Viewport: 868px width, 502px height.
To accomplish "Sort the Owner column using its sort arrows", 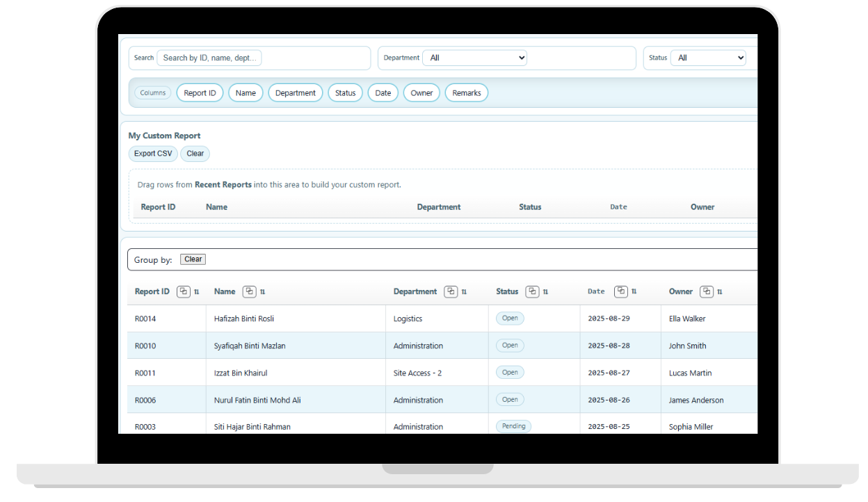I will coord(720,291).
